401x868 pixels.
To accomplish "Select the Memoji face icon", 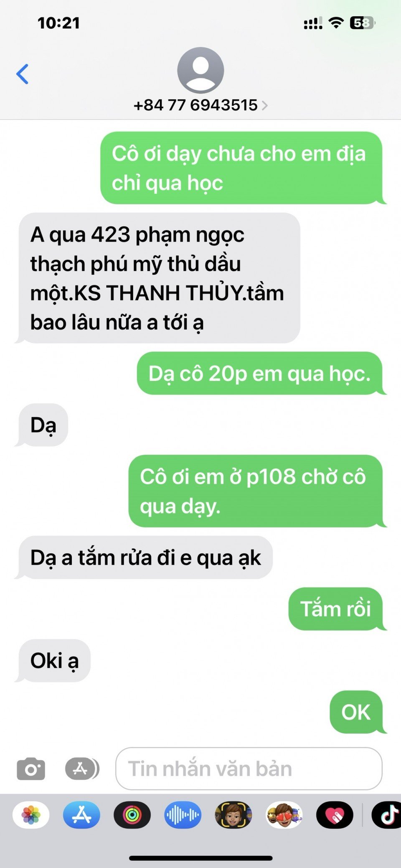I will 233,815.
